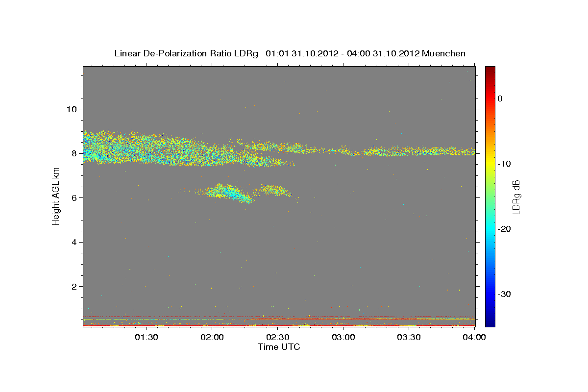Screen dimensions: 588x392
Task: Click the 'Height AGL km' axis label
Action: 56,197
